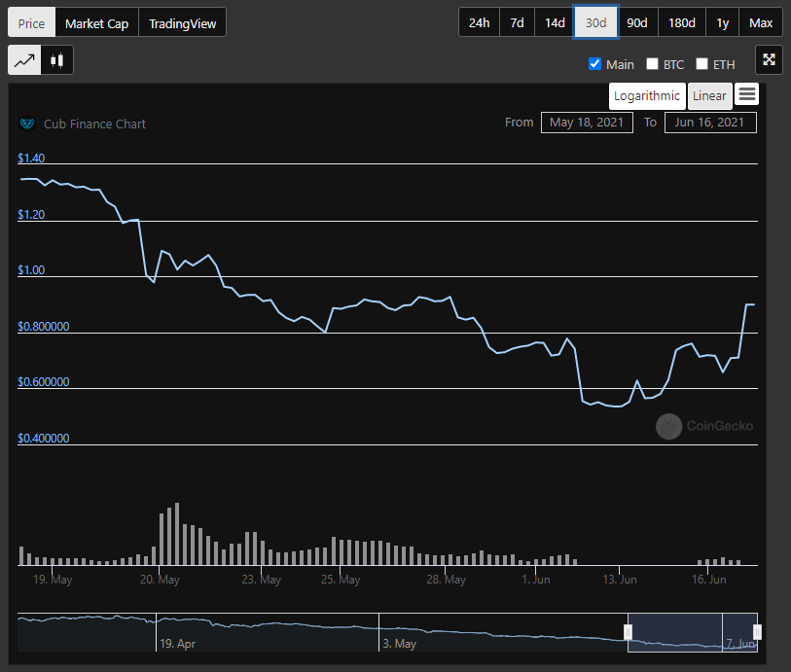Set range to 7d
This screenshot has height=672, width=791.
[x=517, y=22]
